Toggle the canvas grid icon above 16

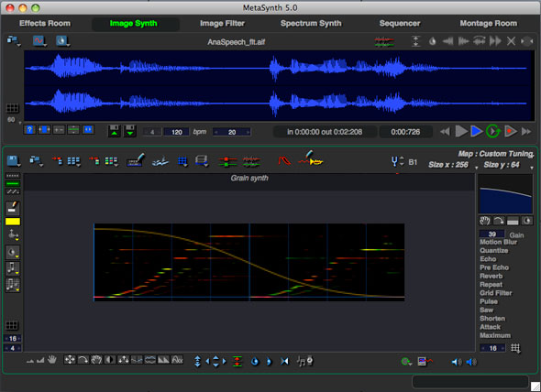[x=12, y=325]
